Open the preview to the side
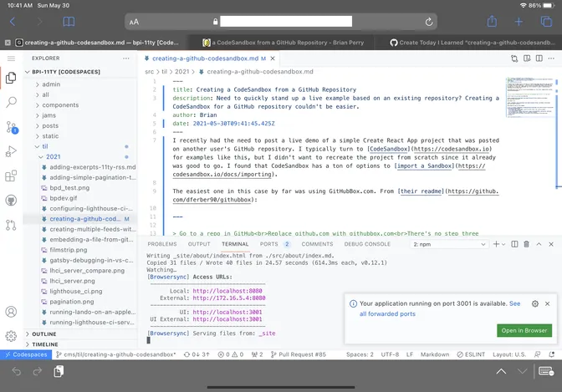Screen dimensions: 562x392 [527, 59]
